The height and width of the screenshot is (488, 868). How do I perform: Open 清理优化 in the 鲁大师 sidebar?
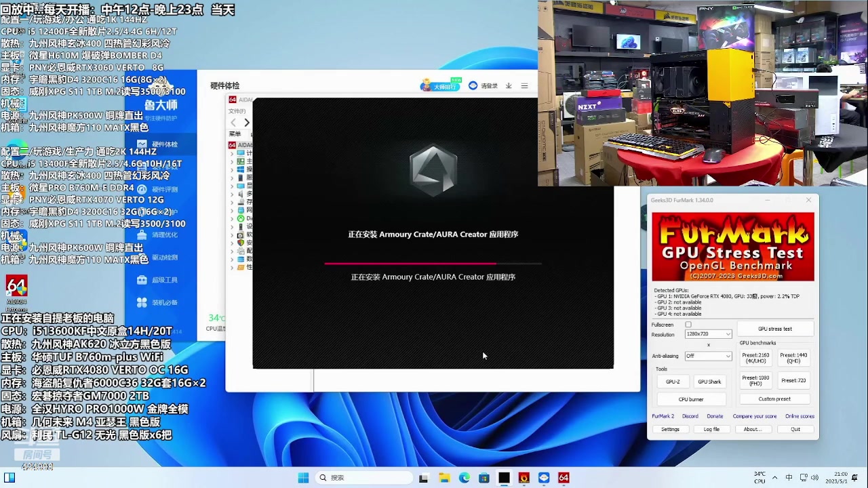click(x=160, y=235)
